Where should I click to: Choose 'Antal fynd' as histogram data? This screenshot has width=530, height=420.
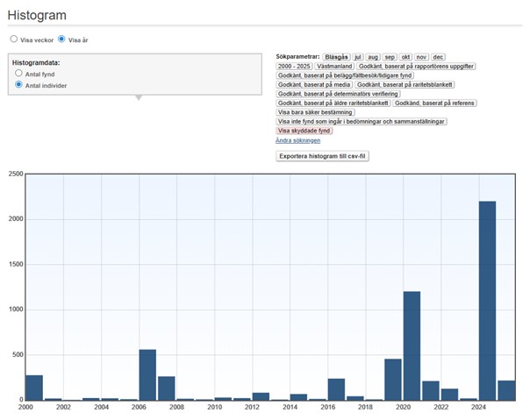pyautogui.click(x=18, y=75)
